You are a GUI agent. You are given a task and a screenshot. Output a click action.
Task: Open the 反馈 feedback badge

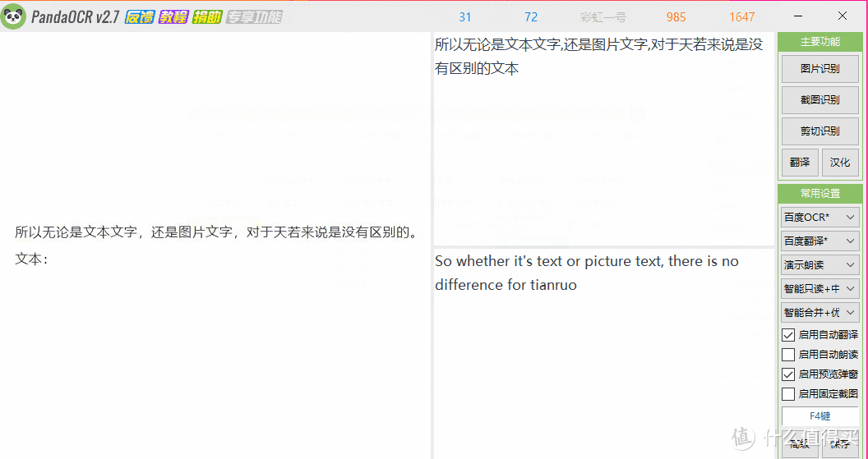coord(140,17)
